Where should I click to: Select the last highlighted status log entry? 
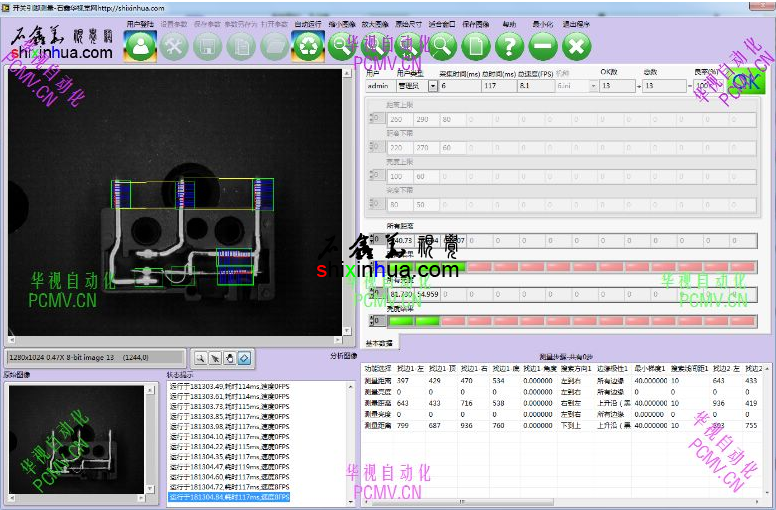(230, 497)
